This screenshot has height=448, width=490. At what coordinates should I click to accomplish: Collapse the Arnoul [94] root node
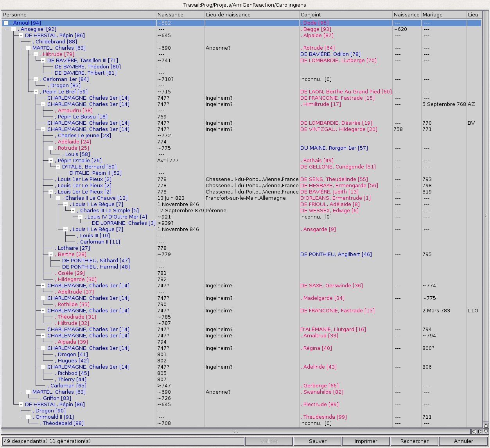pos(6,23)
